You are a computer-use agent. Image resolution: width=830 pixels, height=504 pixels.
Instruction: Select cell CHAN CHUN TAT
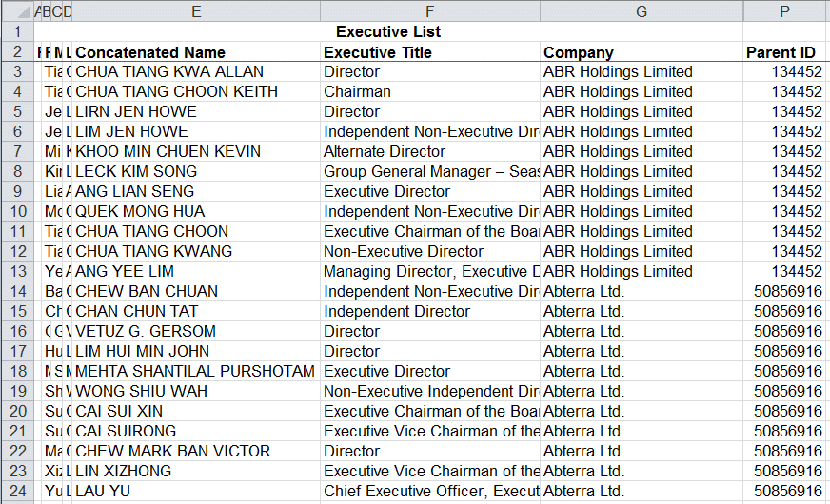pos(196,312)
